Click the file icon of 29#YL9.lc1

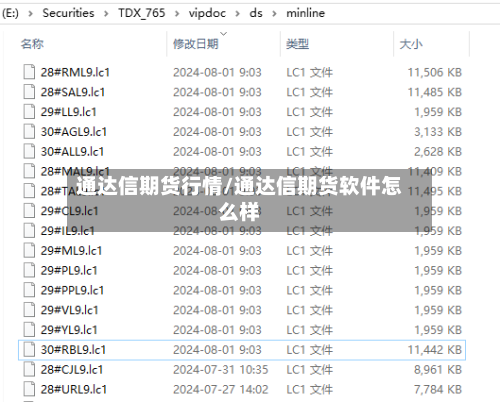coord(29,330)
